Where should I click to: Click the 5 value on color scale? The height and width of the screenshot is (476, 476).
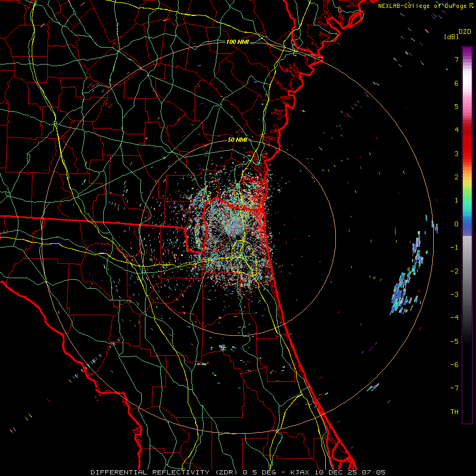pos(456,106)
